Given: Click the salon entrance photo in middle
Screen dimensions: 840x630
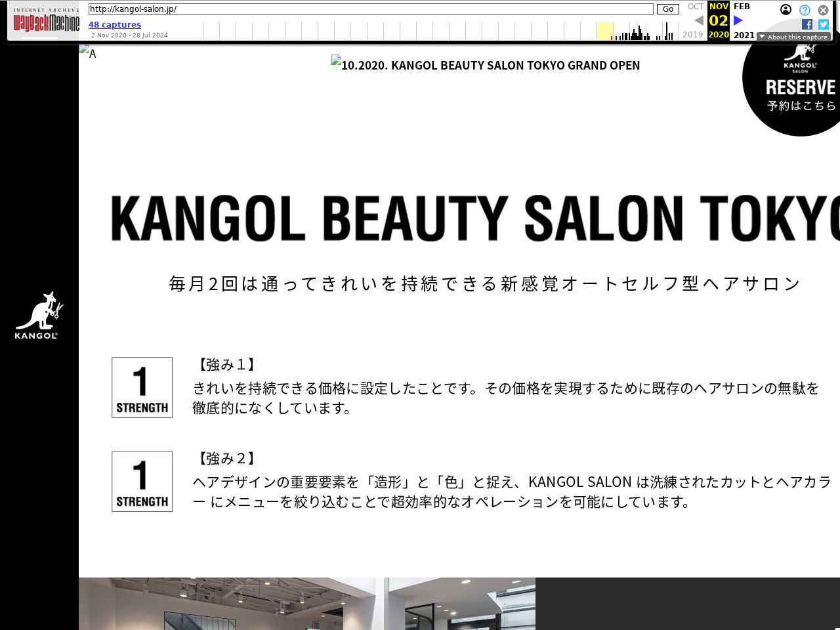Looking at the screenshot, I should (x=459, y=604).
